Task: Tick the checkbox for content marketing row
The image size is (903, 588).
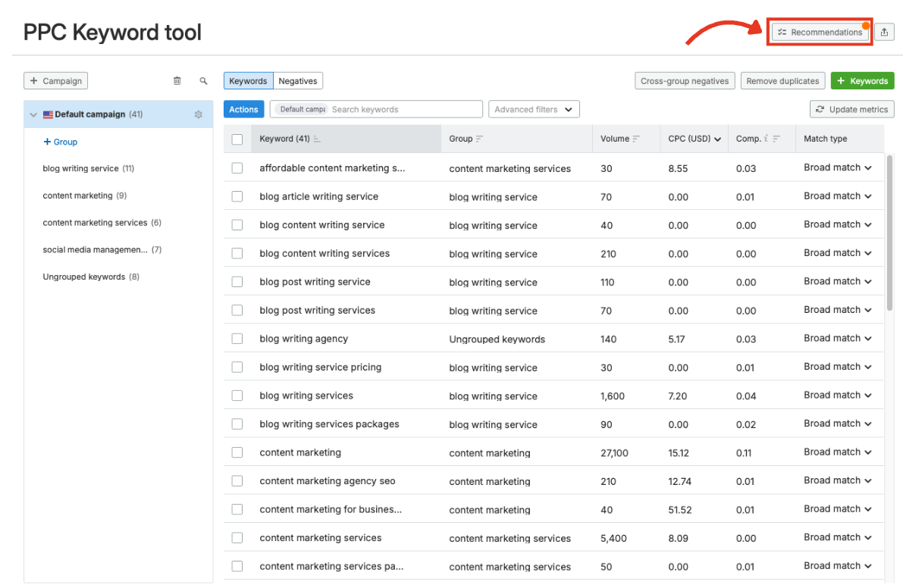Action: pos(237,452)
